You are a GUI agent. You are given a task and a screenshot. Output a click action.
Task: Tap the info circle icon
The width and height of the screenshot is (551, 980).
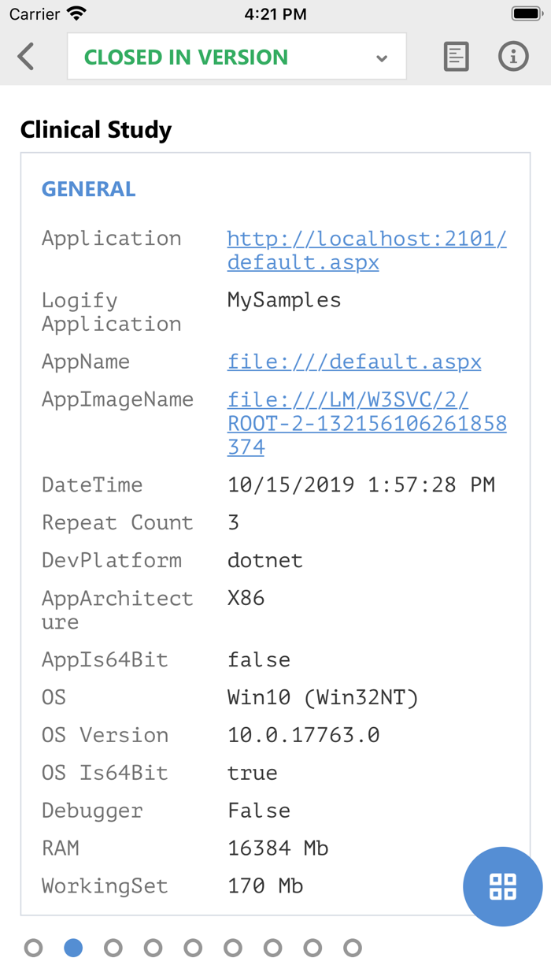(513, 57)
